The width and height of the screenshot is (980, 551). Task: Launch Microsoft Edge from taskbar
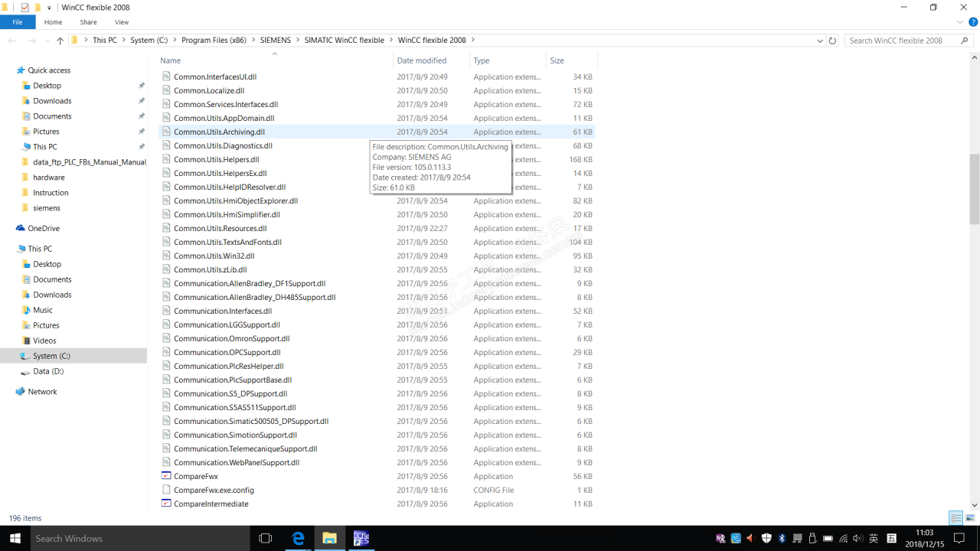tap(299, 538)
